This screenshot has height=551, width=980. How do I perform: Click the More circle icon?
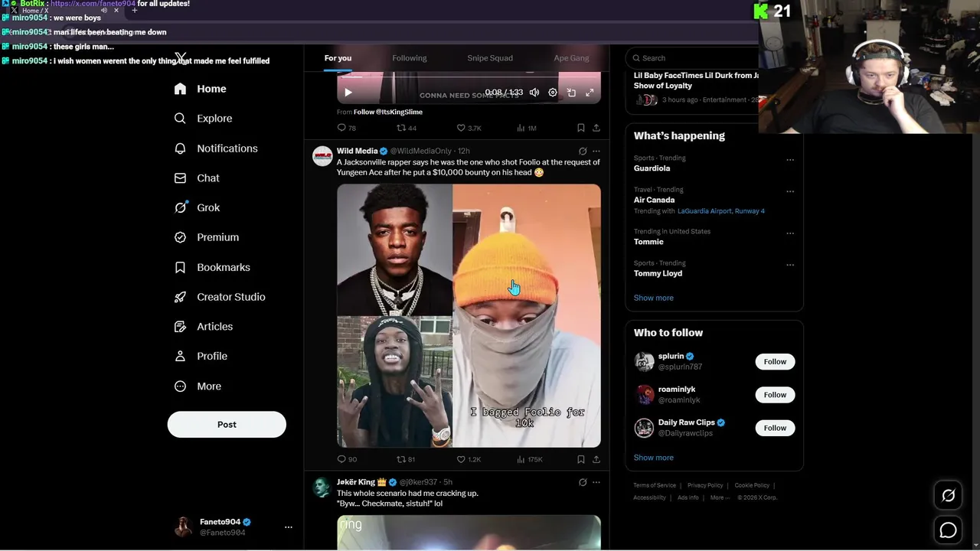click(180, 386)
